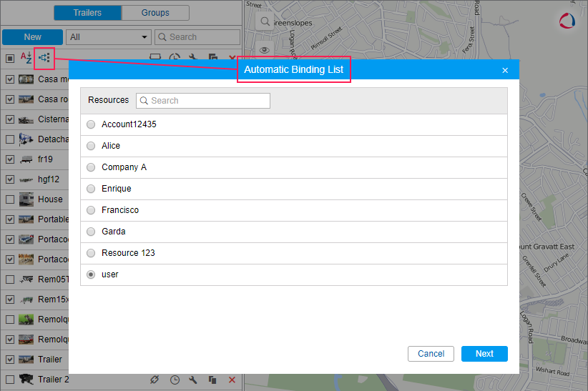Choose the Company A radio button

tap(91, 167)
